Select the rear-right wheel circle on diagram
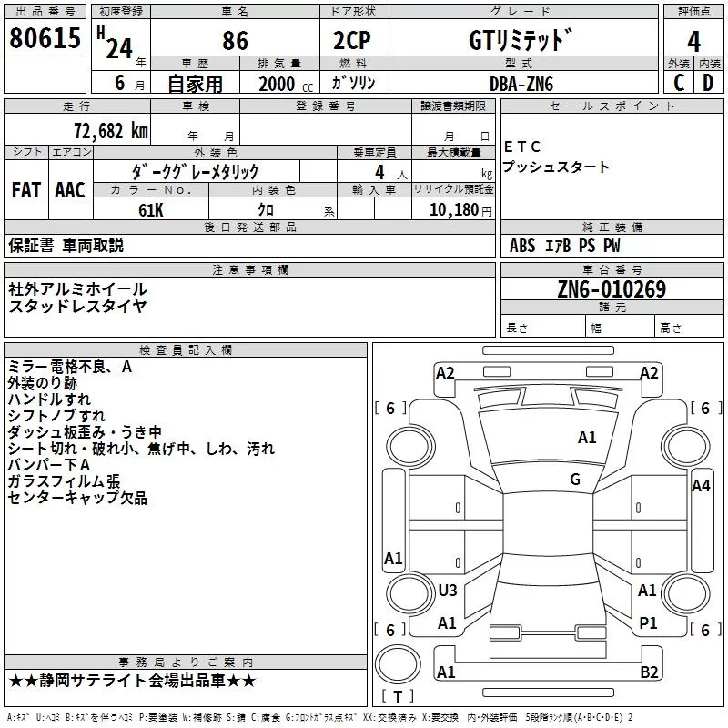 tap(686, 593)
